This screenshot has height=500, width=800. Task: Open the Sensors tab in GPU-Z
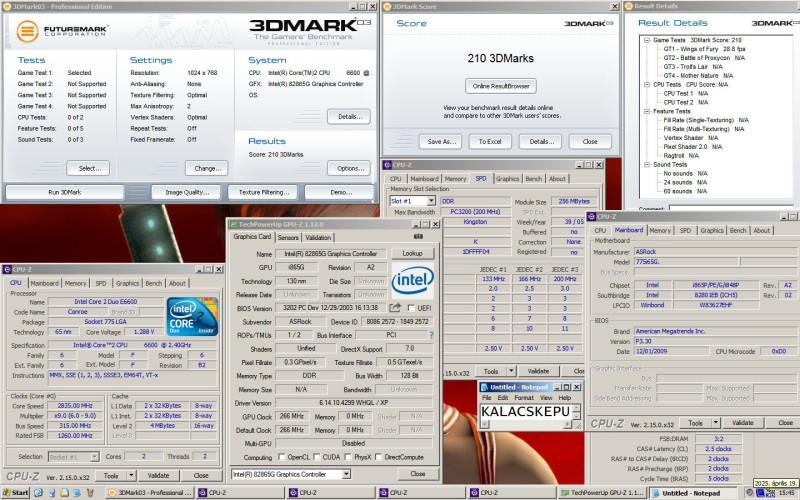pos(288,238)
